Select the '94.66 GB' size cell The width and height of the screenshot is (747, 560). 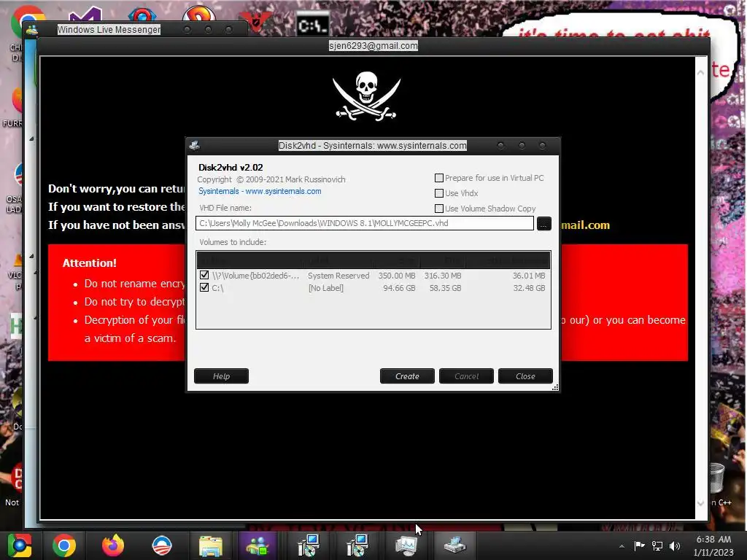click(x=399, y=288)
